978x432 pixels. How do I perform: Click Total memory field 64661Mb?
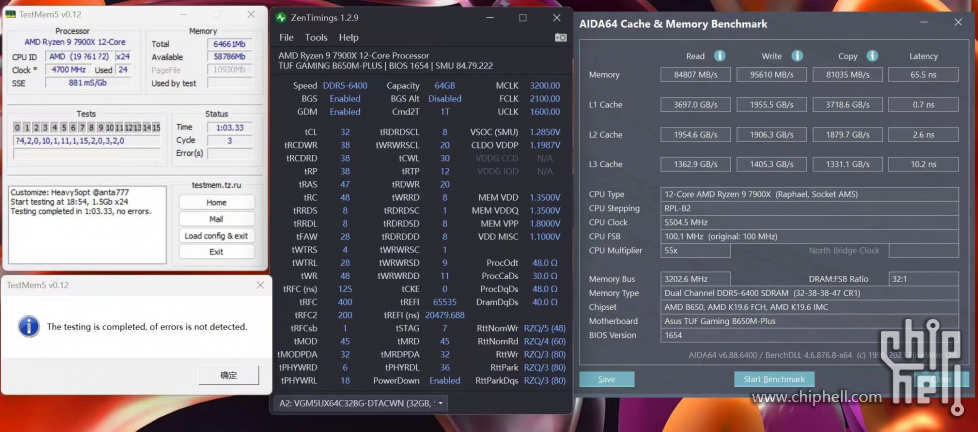point(229,44)
